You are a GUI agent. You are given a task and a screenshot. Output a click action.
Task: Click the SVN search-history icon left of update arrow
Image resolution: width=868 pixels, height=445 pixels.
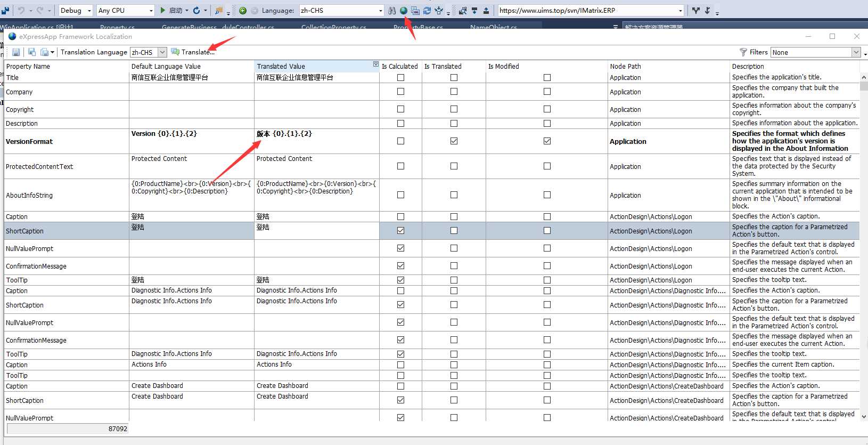tap(463, 10)
